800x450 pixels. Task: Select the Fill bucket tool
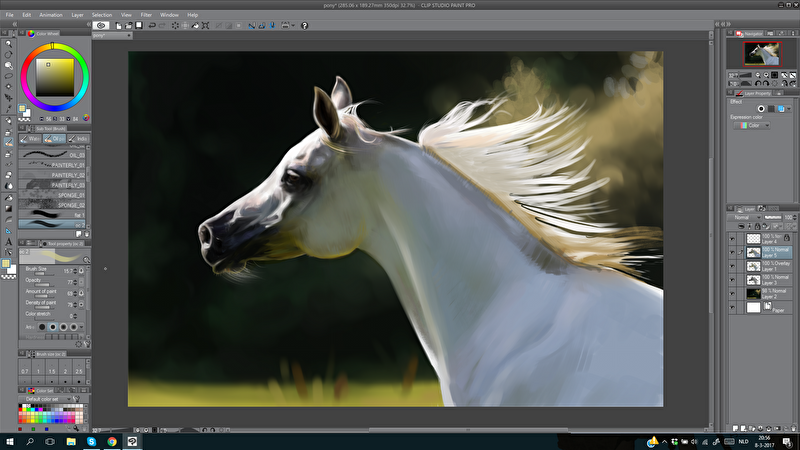click(8, 197)
